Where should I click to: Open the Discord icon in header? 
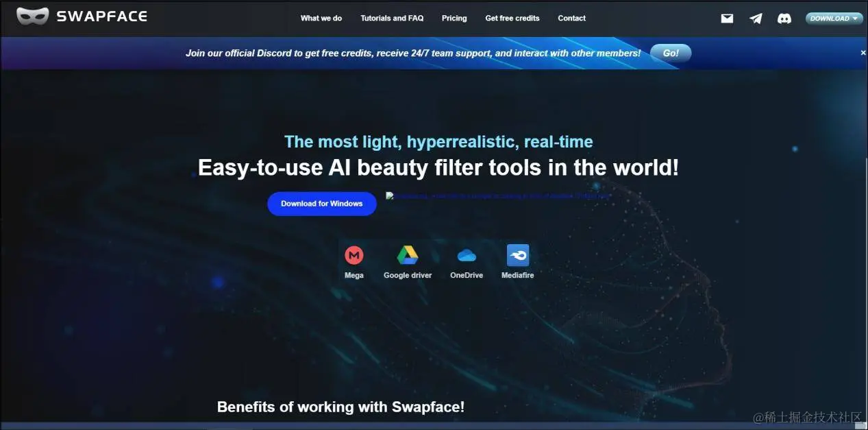[784, 19]
